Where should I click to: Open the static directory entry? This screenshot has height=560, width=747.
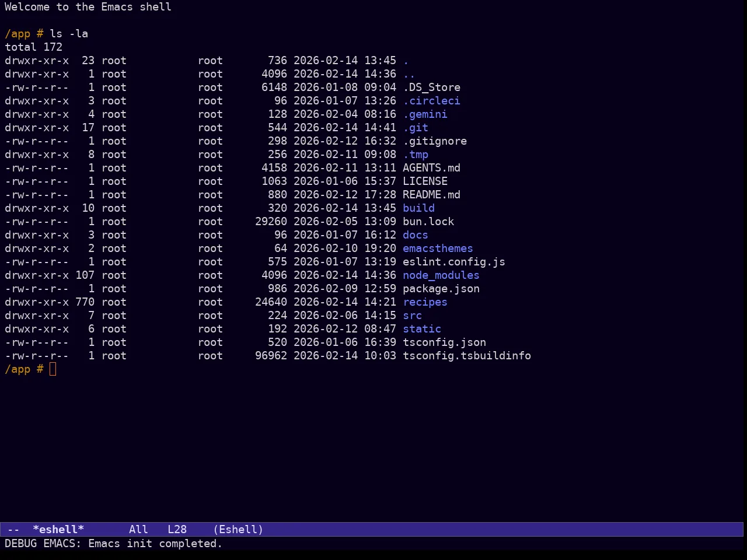tap(422, 329)
